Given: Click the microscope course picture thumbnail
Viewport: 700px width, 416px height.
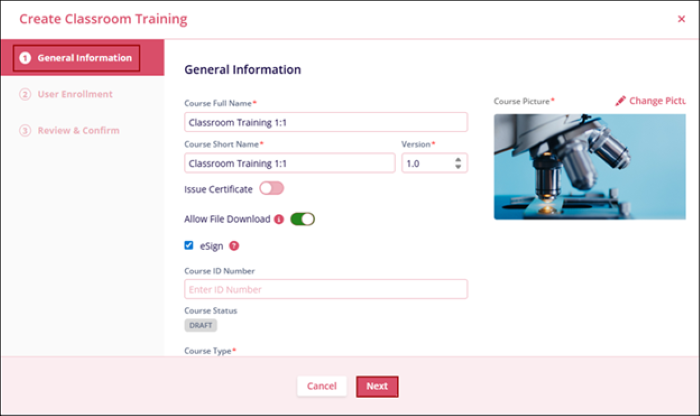Looking at the screenshot, I should point(589,166).
